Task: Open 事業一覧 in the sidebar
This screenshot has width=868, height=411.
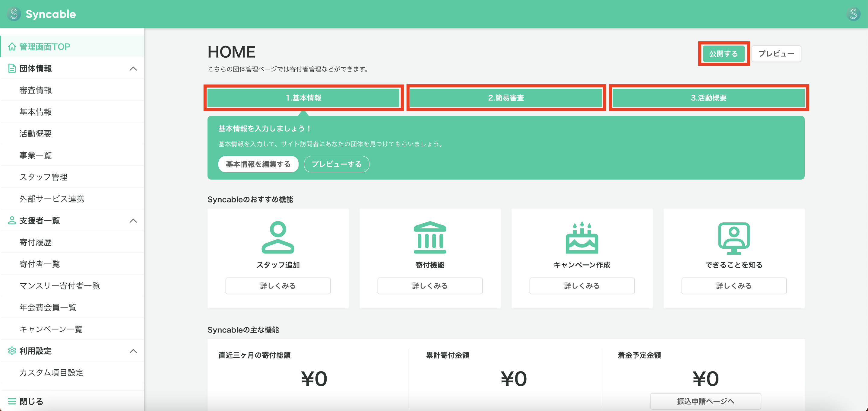Action: [x=72, y=155]
